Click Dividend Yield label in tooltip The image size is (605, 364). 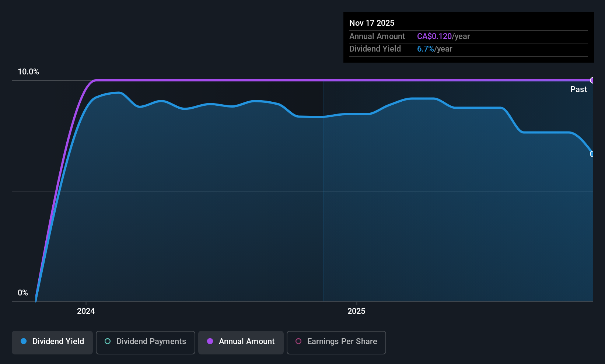375,49
